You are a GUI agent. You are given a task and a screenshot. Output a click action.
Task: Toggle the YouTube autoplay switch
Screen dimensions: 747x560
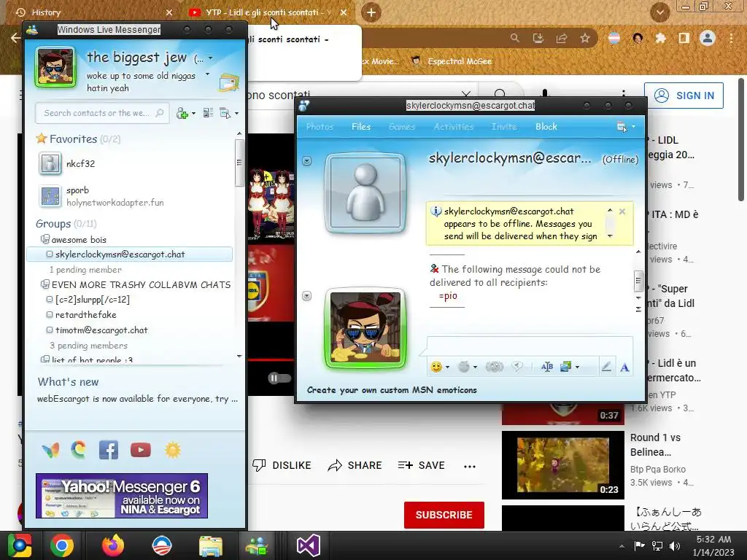pyautogui.click(x=279, y=378)
